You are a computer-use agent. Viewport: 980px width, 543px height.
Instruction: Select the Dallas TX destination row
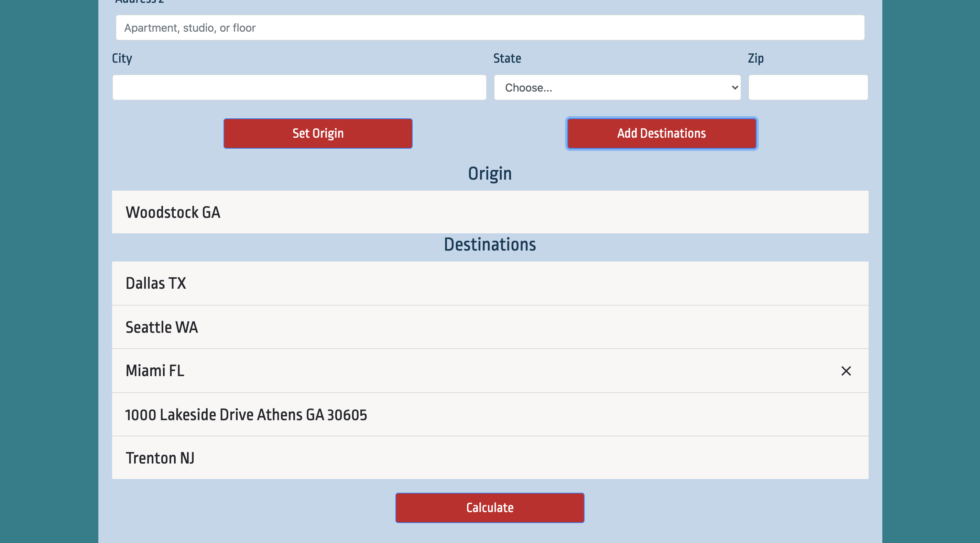490,283
